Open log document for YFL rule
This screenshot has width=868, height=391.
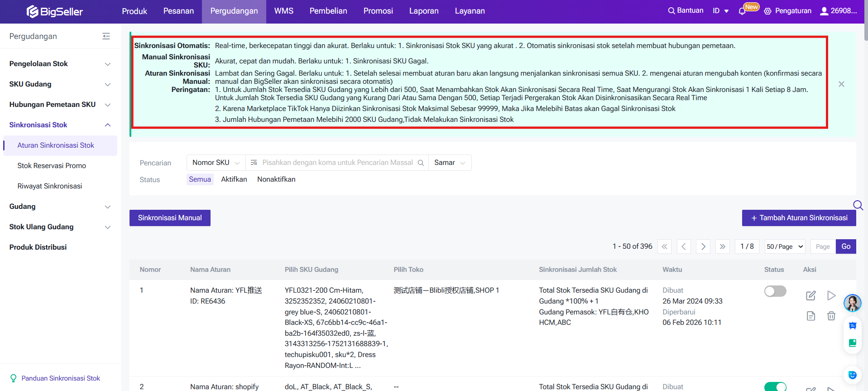tap(810, 316)
